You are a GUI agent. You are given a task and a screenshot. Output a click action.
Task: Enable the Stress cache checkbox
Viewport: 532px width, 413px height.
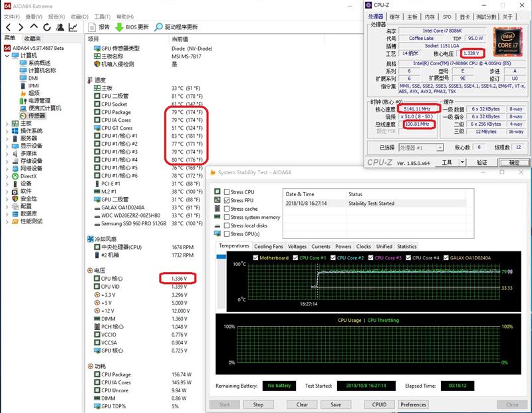pyautogui.click(x=227, y=209)
